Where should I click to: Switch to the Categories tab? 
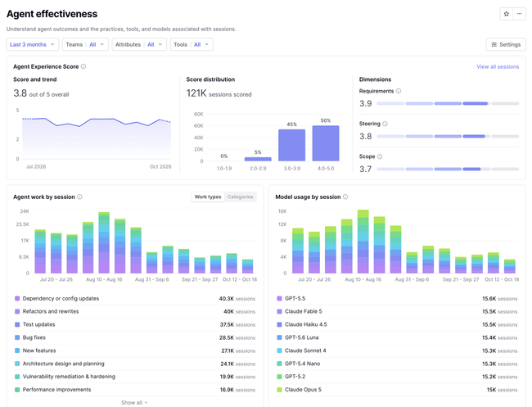pos(240,197)
